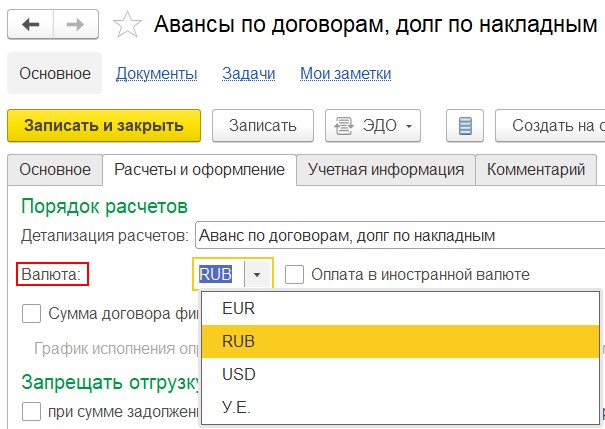Toggle the при сумме задолженности checkbox
The width and height of the screenshot is (605, 429).
tap(32, 411)
